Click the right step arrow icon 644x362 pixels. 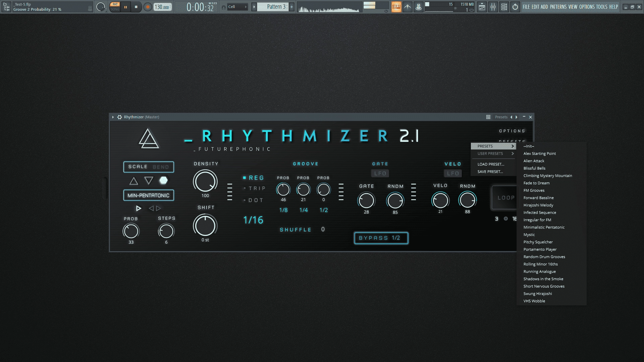coord(159,208)
